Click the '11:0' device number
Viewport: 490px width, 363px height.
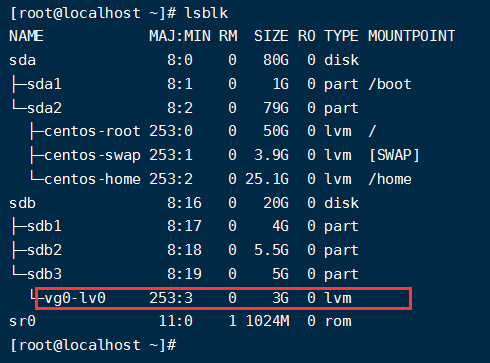pos(176,321)
